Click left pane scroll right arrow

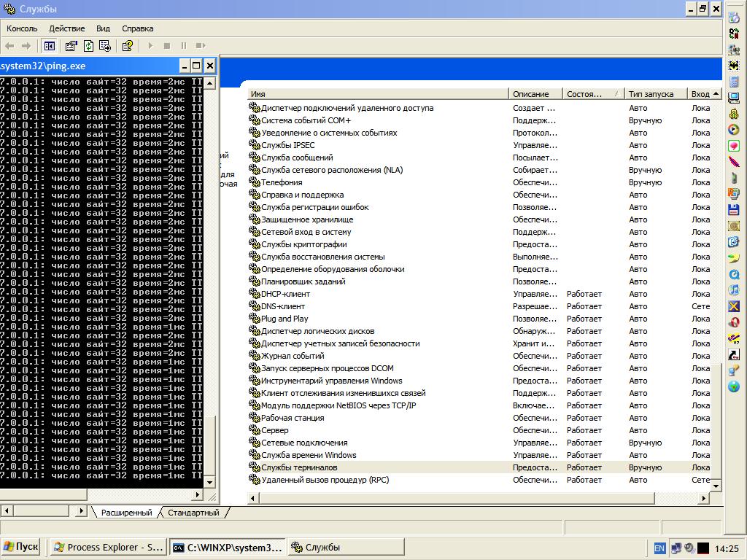(x=81, y=511)
